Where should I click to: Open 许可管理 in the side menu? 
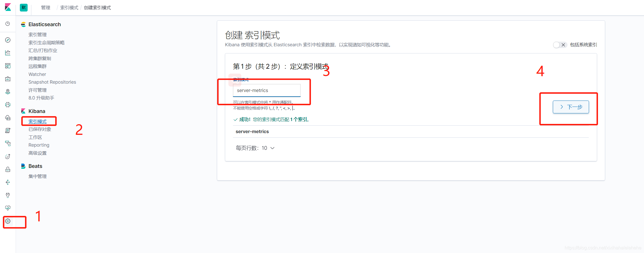(37, 90)
